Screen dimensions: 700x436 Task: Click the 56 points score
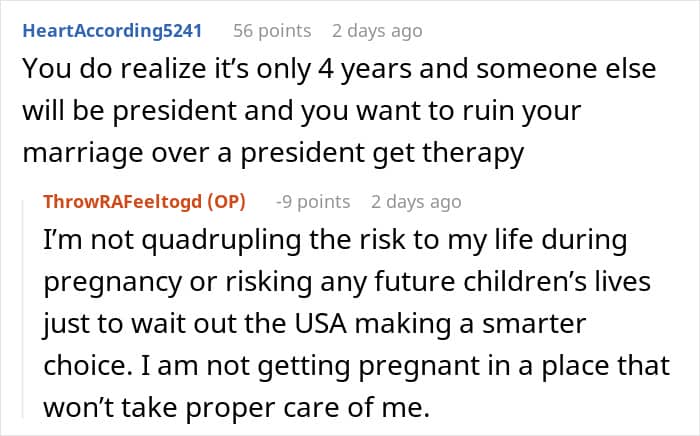(273, 31)
